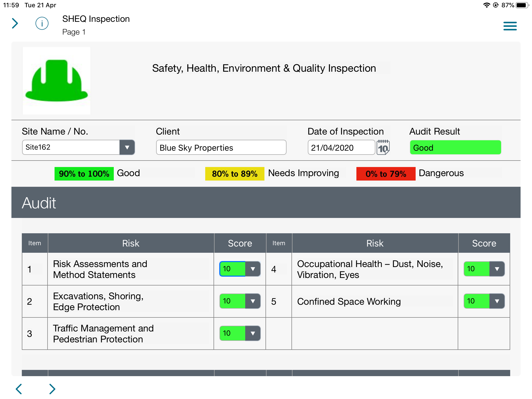Open score dropdown for Confined Space Working
532x399 pixels.
tap(497, 301)
